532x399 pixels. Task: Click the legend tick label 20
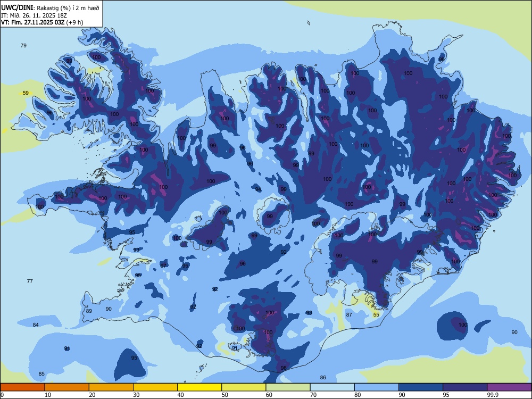pyautogui.click(x=92, y=395)
